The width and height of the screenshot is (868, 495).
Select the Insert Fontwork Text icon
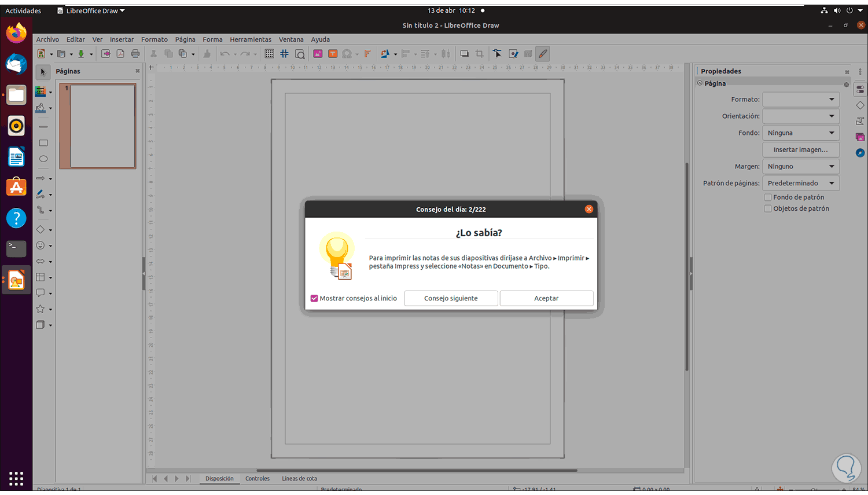(x=367, y=53)
